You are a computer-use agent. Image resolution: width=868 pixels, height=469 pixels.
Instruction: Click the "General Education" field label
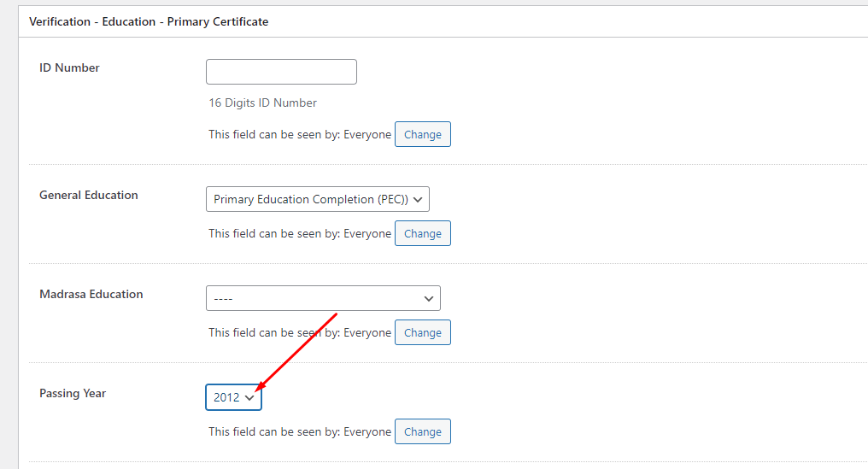(88, 195)
